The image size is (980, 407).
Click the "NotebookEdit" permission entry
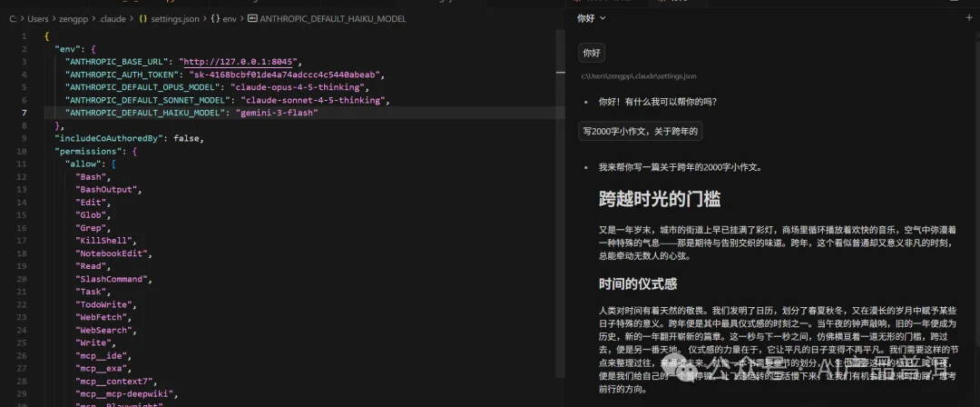(111, 253)
